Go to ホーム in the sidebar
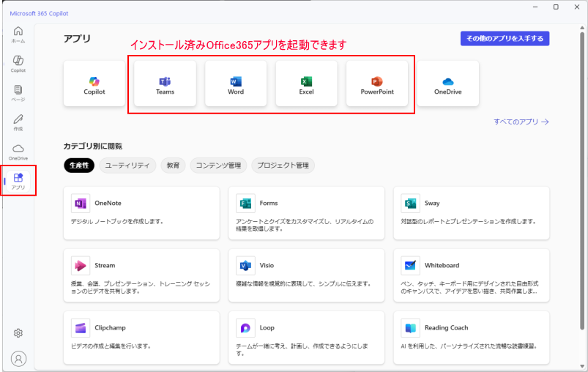 [x=18, y=34]
